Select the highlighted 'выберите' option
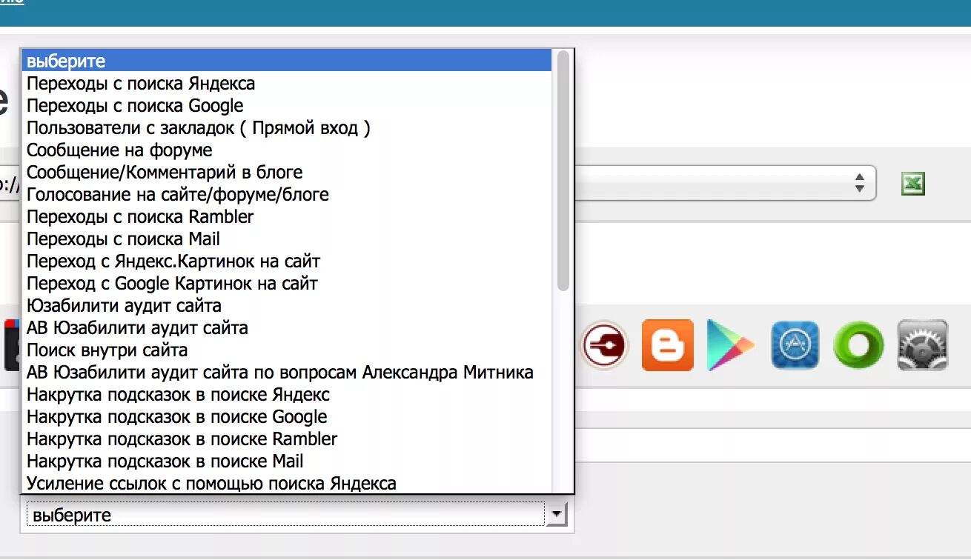Viewport: 971px width, 560px height. [287, 61]
